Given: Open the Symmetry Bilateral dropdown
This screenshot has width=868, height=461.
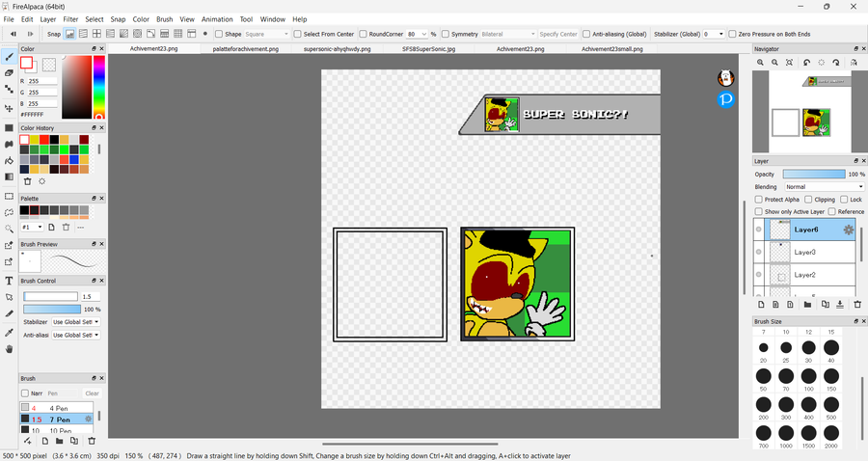Looking at the screenshot, I should pos(508,34).
